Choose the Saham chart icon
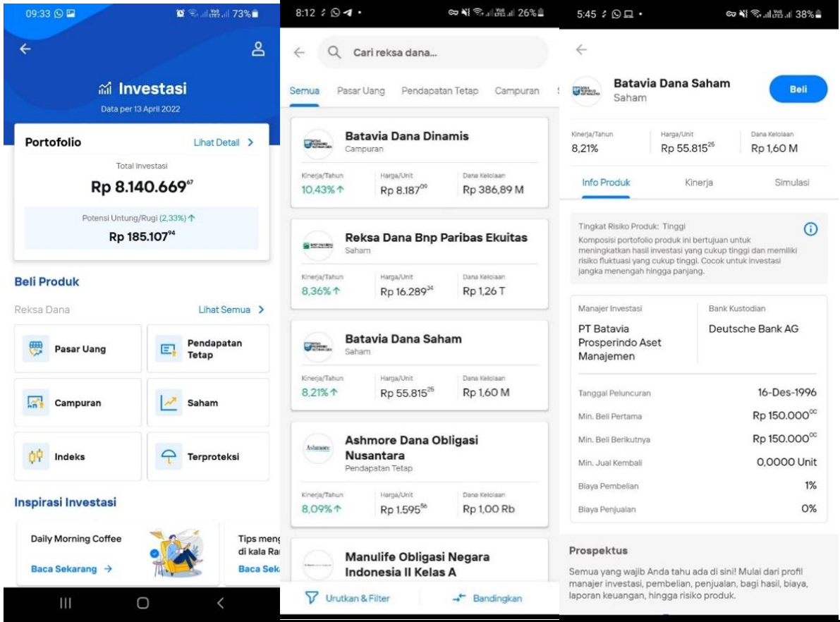 click(168, 403)
